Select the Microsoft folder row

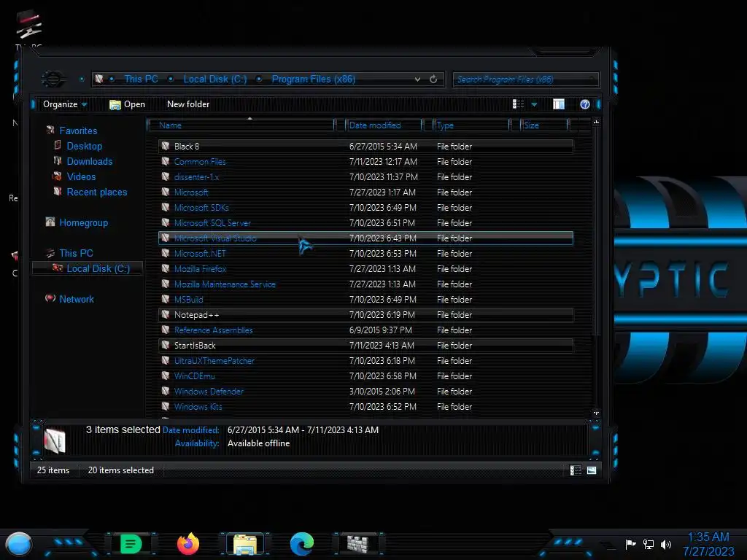(365, 192)
